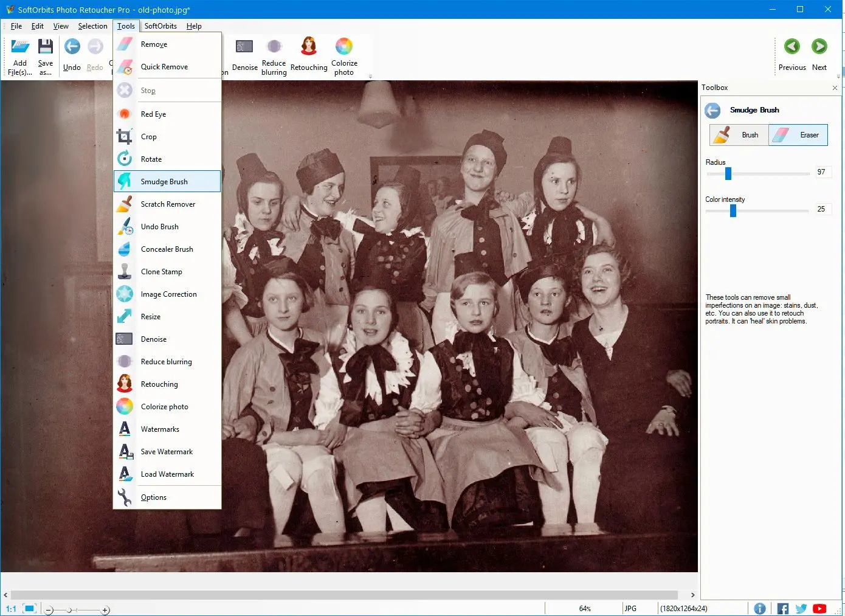Image resolution: width=845 pixels, height=616 pixels.
Task: Click the Reduce blurring toolbar icon
Action: coord(274,47)
